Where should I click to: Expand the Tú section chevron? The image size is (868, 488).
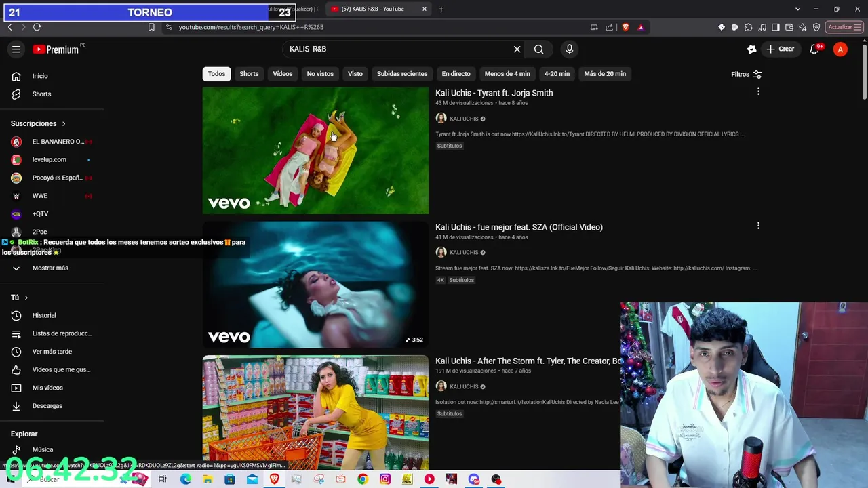(26, 298)
